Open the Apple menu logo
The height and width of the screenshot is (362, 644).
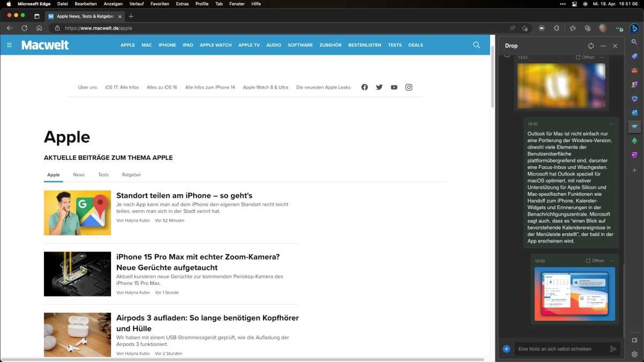click(9, 4)
